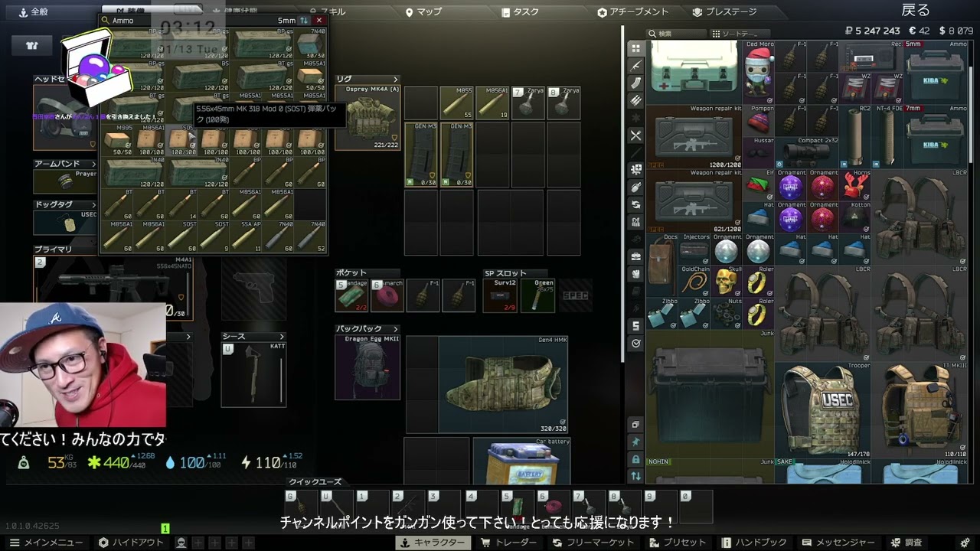This screenshot has height=551, width=980.
Task: Select Surv12 kit in SP slot
Action: click(x=498, y=295)
